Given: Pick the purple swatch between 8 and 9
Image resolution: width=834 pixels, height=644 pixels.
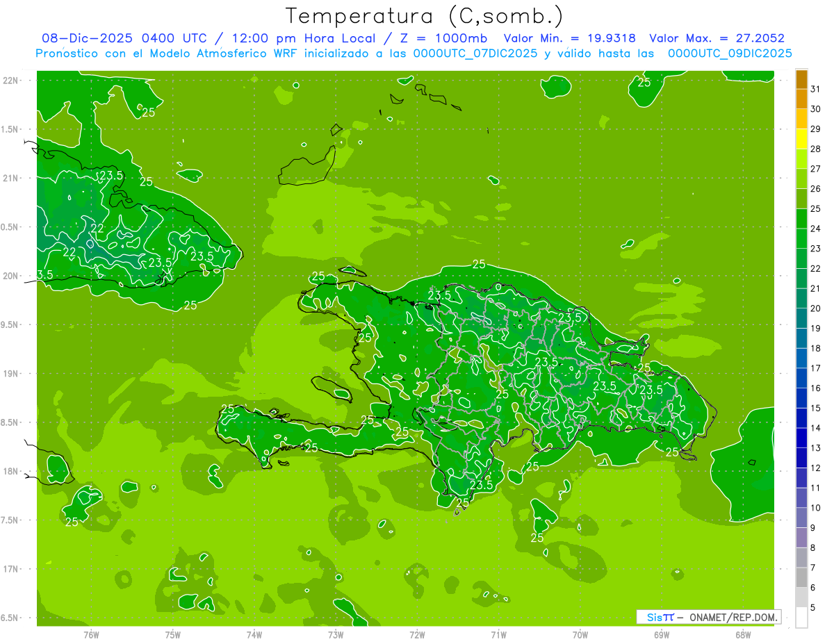Looking at the screenshot, I should point(801,538).
